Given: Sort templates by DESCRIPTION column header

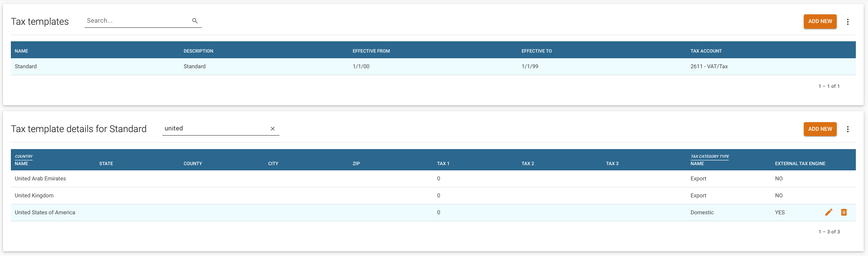Looking at the screenshot, I should (198, 51).
